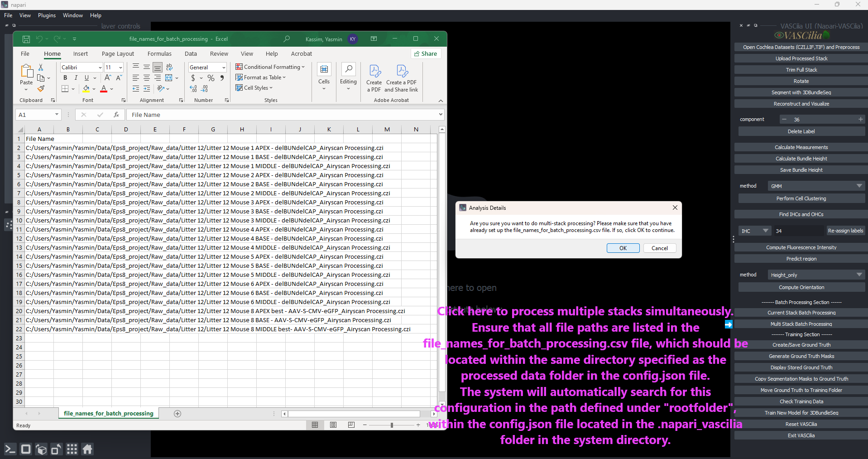
Task: Apply Percent Style number format
Action: click(211, 78)
